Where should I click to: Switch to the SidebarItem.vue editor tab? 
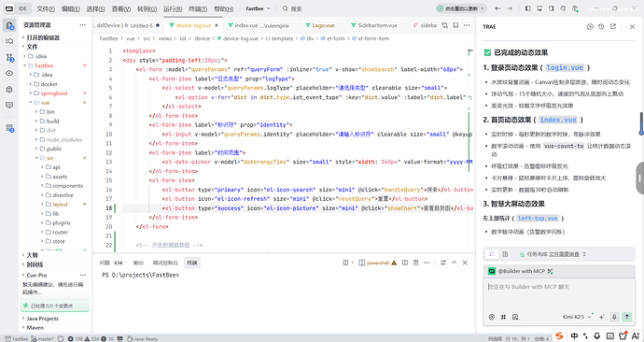(377, 25)
